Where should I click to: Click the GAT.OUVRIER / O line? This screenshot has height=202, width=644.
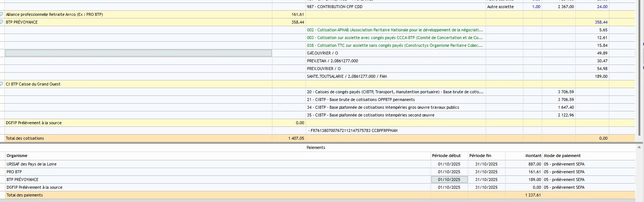[x=322, y=53]
